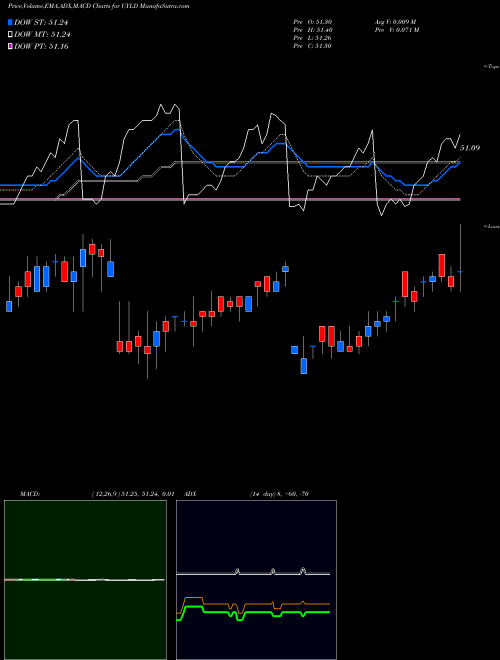Click inside the green MACD indicator panel

(x=85, y=580)
